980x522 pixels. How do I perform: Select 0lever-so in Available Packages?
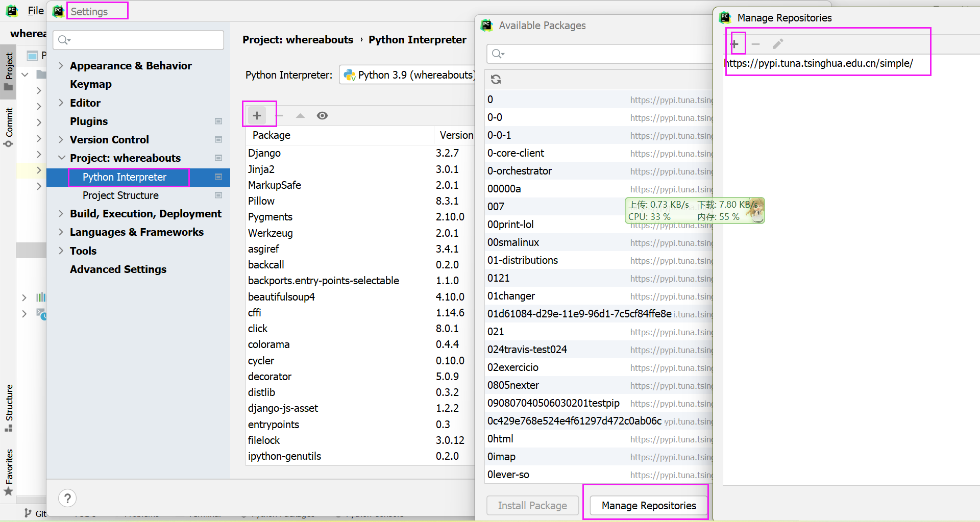click(599, 475)
